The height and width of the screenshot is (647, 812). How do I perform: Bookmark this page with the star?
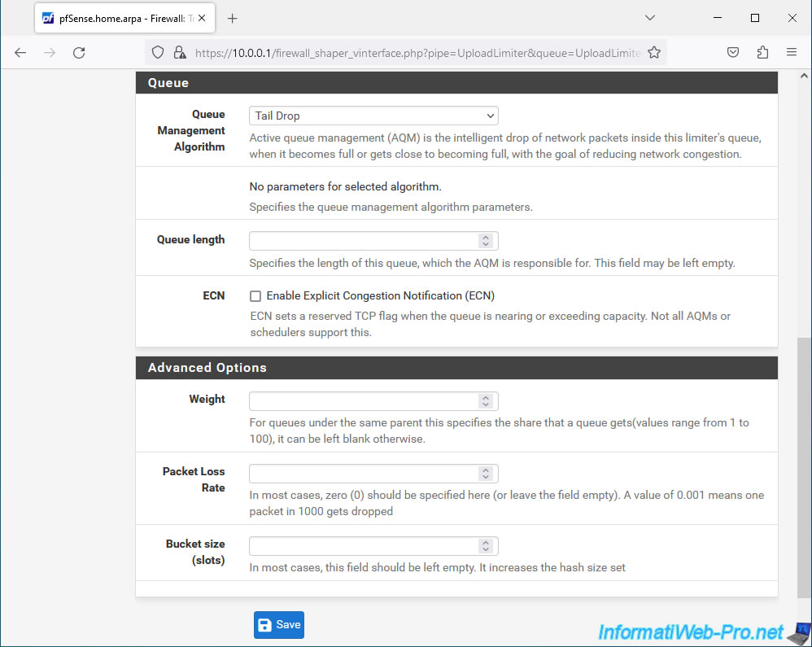click(x=654, y=52)
